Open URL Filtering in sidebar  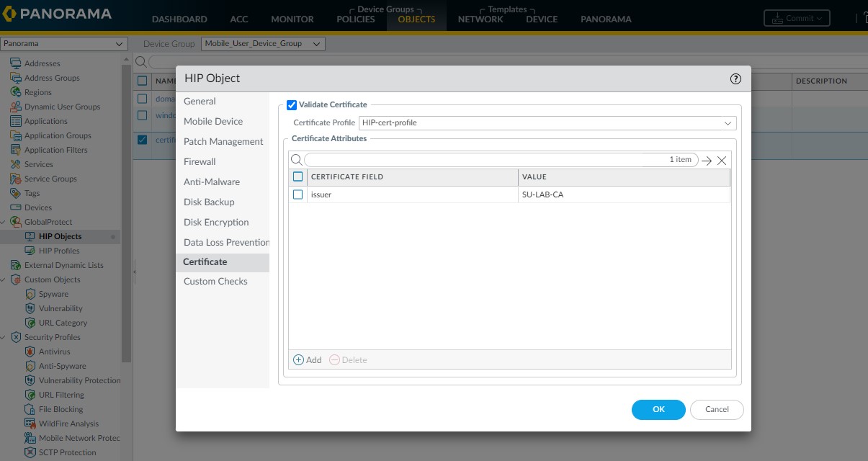(x=61, y=395)
